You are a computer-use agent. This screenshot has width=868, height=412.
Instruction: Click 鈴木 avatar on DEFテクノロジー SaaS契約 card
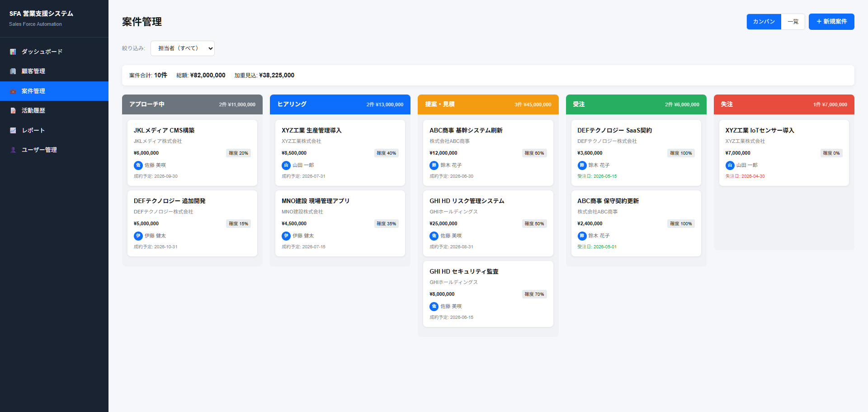[582, 166]
